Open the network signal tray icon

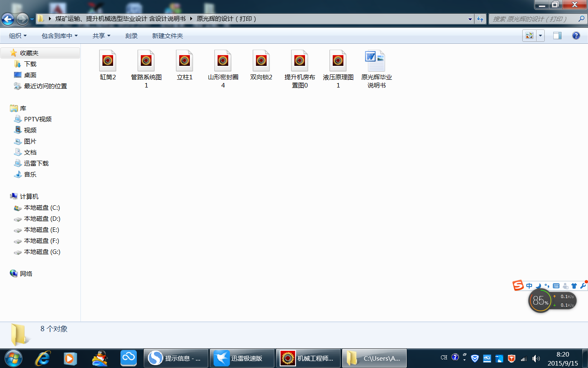[x=524, y=359]
